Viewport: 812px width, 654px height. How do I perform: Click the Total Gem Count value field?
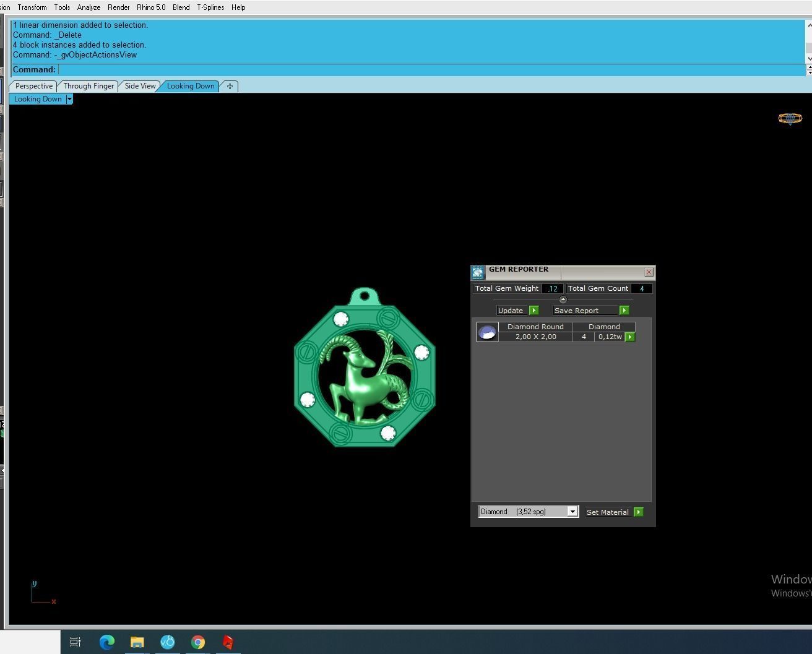click(642, 288)
